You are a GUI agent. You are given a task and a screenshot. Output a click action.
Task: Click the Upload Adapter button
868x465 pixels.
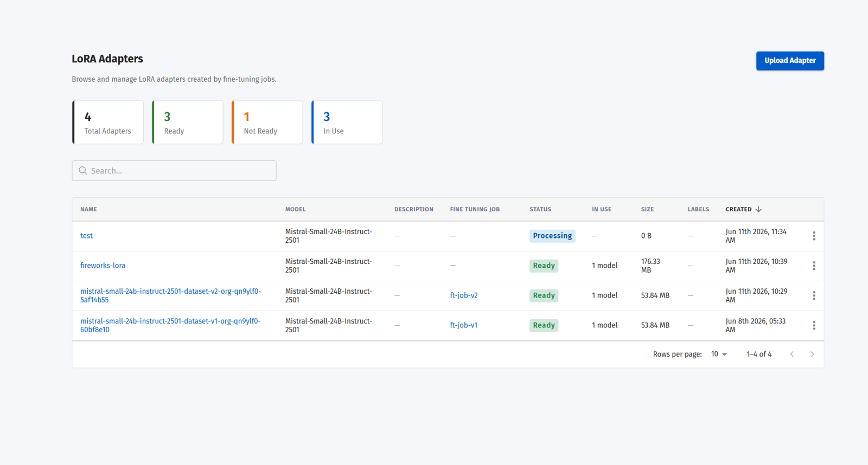coord(790,61)
